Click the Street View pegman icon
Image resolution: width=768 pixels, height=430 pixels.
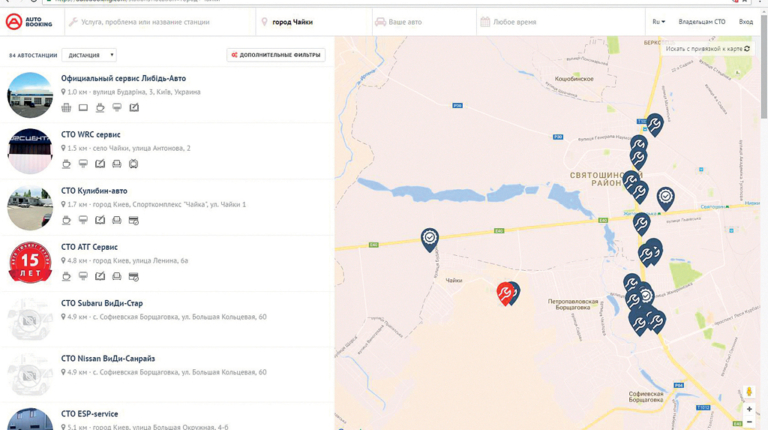(749, 392)
